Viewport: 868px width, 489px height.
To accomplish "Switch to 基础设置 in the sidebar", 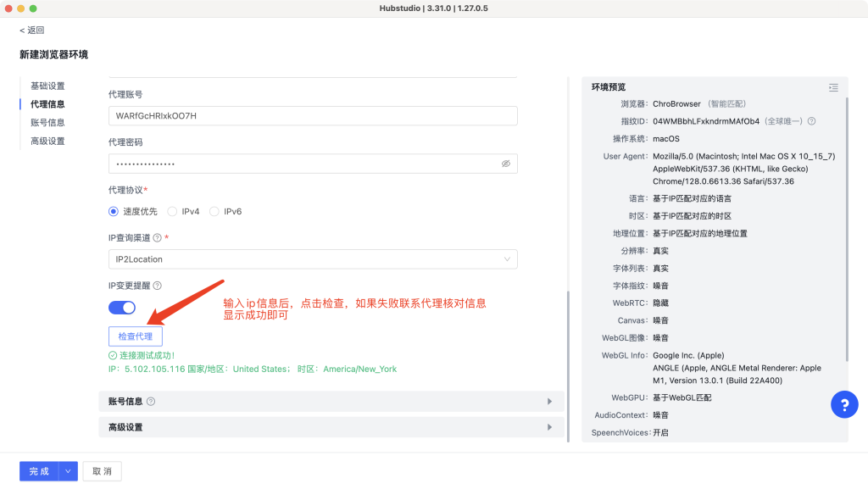I will 47,86.
